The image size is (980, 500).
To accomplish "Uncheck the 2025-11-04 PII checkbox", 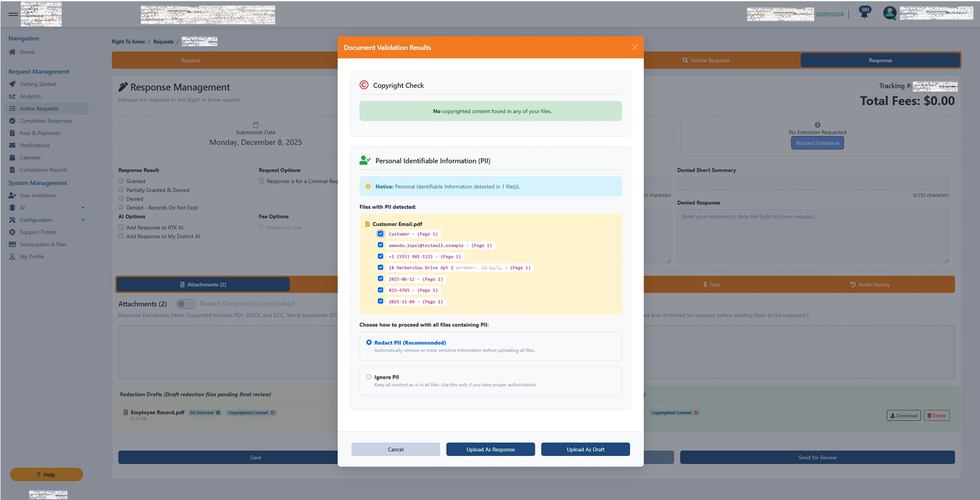I will pos(381,301).
